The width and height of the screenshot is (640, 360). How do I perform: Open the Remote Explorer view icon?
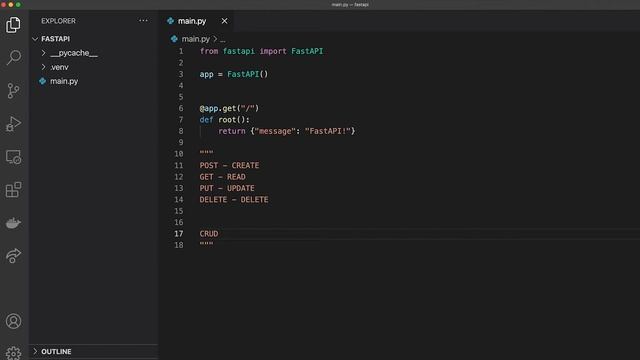coord(13,157)
